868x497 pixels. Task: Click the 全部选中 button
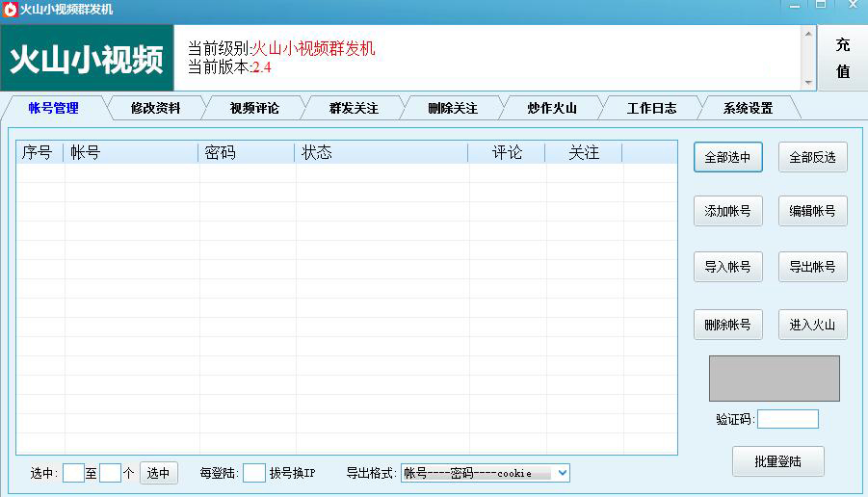[x=728, y=157]
